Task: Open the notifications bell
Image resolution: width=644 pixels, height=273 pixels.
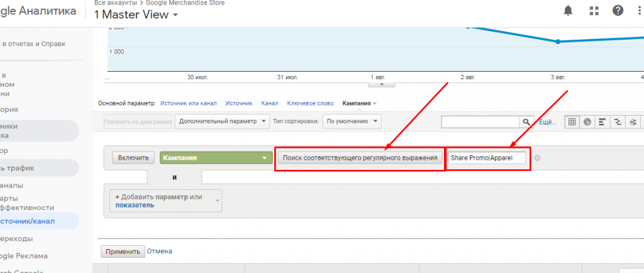Action: (568, 11)
